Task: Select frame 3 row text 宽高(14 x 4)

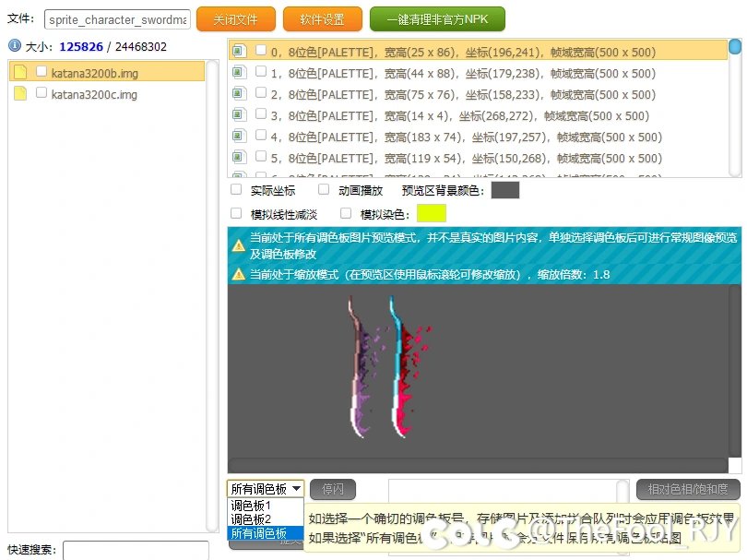Action: (x=419, y=116)
